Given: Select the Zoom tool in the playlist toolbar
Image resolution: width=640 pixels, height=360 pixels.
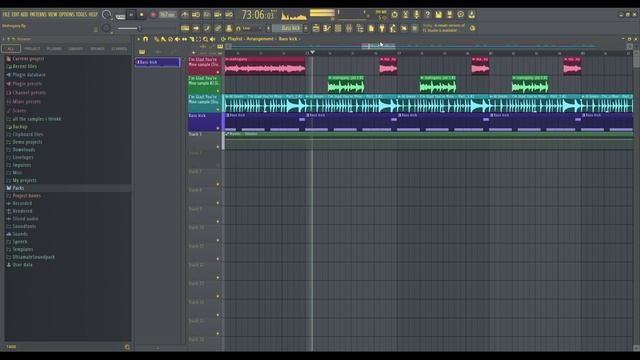Looking at the screenshot, I should point(205,39).
